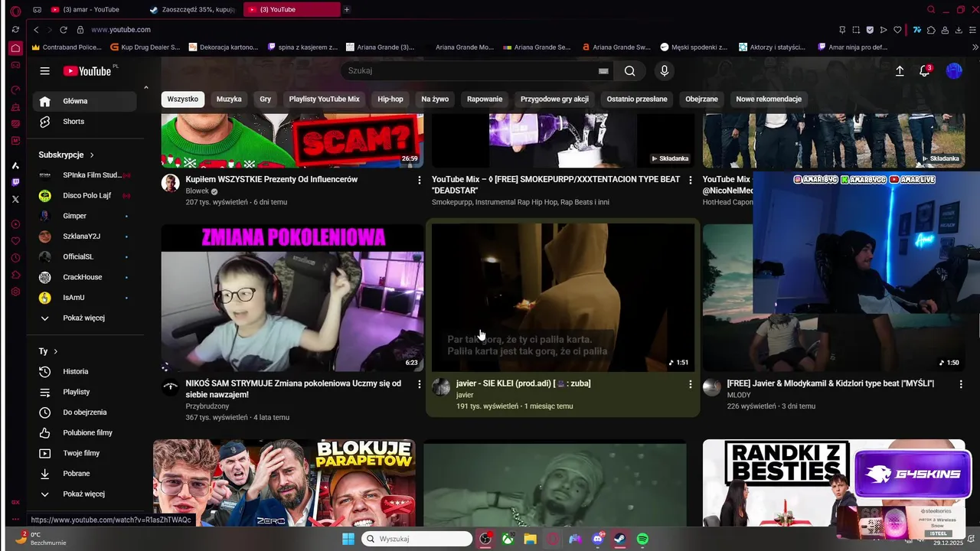Open the ZMIANA POKOLENIOWA video thumbnail
Image resolution: width=980 pixels, height=551 pixels.
pyautogui.click(x=292, y=298)
